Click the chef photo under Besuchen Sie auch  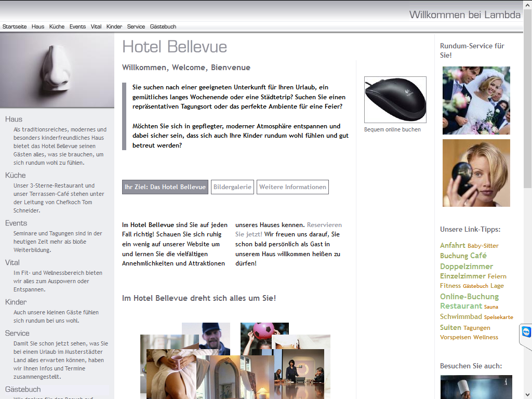pos(476,387)
